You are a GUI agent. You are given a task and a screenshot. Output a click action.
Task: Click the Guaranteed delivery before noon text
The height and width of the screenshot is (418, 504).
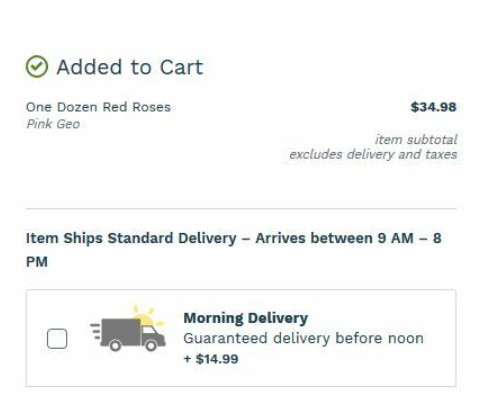tap(304, 338)
